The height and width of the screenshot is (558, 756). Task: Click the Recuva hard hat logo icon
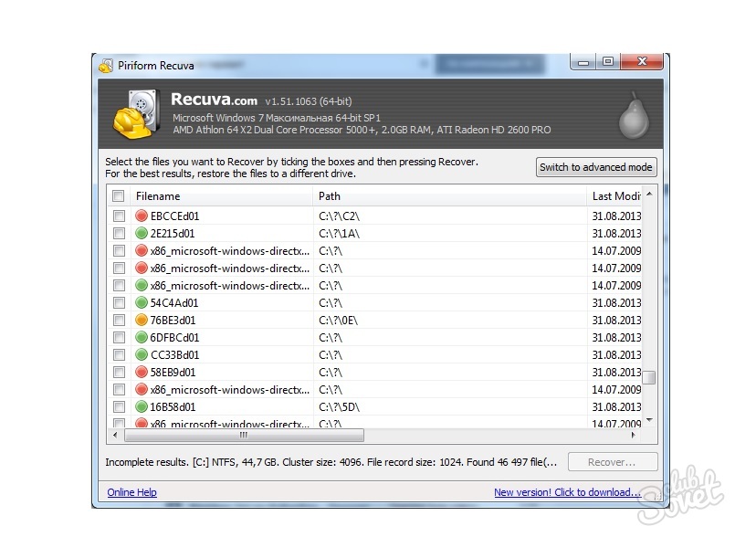click(x=136, y=113)
